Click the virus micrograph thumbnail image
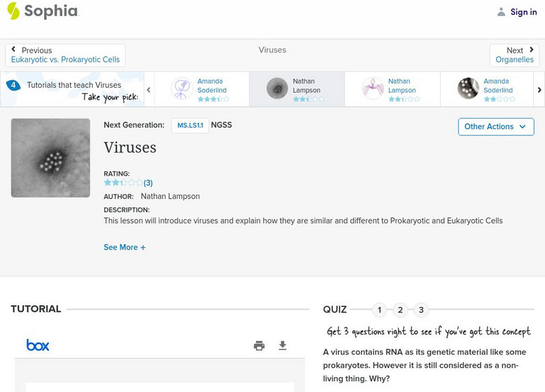The image size is (545, 392). point(50,158)
